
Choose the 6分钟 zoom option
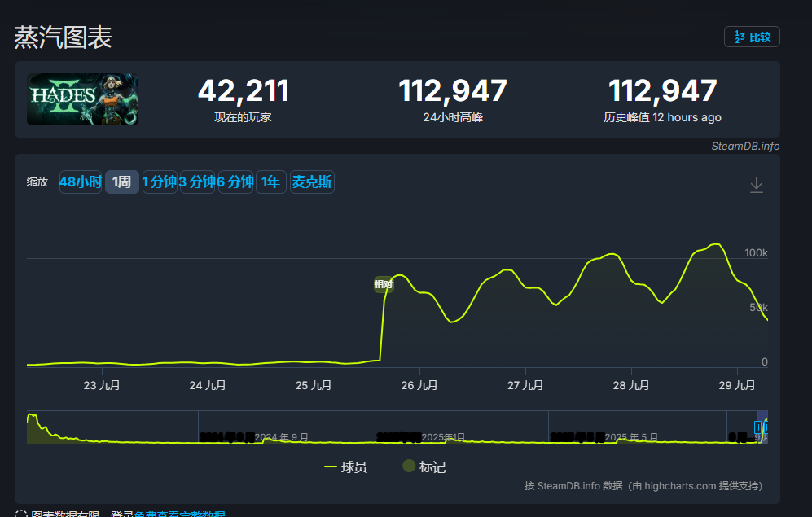click(235, 182)
